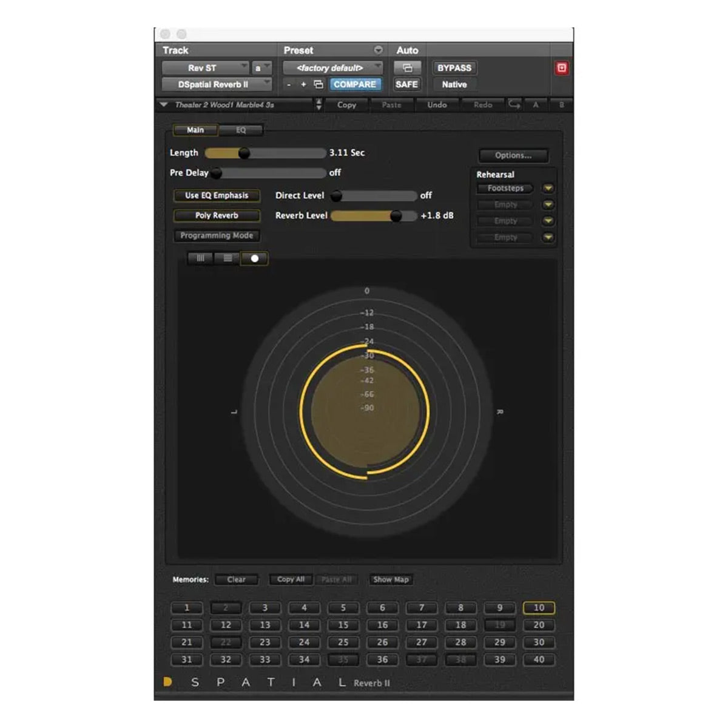The height and width of the screenshot is (728, 728).
Task: Open the Preset menu circular arrow
Action: [x=378, y=50]
